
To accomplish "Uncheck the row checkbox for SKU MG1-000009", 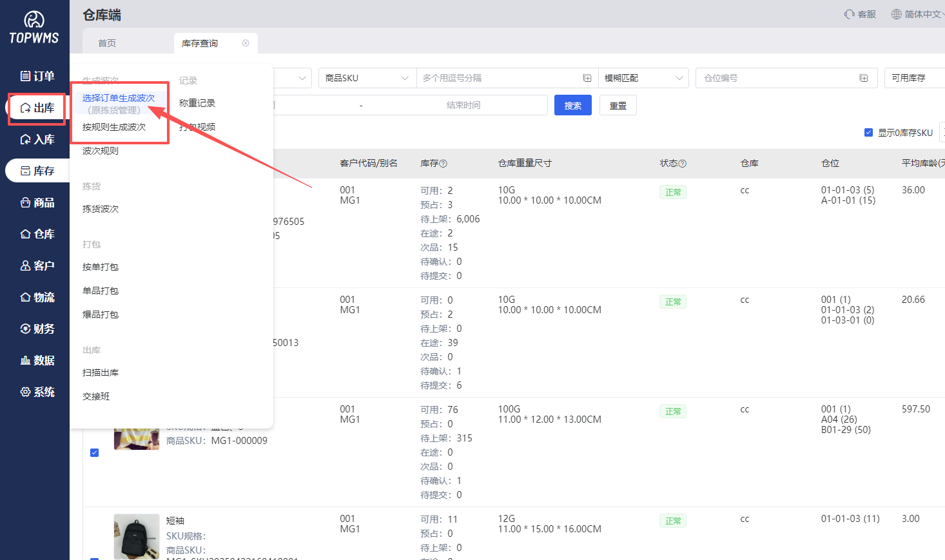I will coord(95,452).
